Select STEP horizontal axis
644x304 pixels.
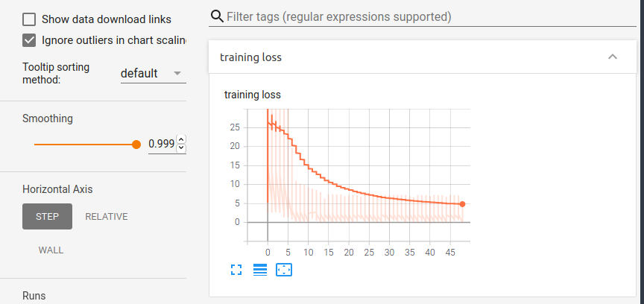tap(47, 217)
